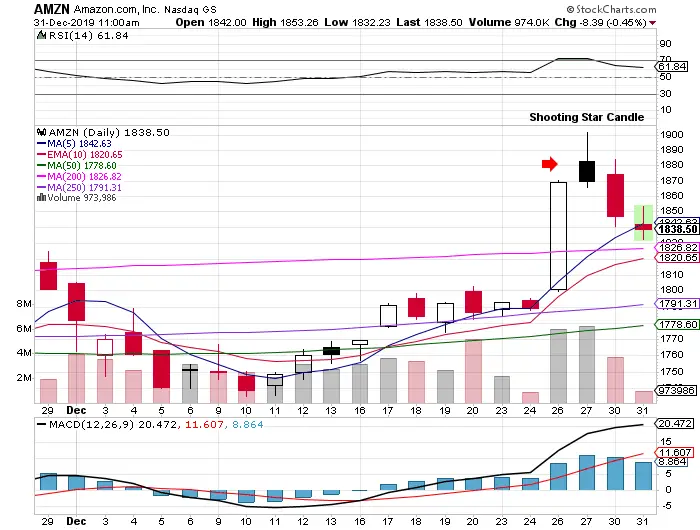Click the AMZN ticker symbol in header

[x=52, y=9]
